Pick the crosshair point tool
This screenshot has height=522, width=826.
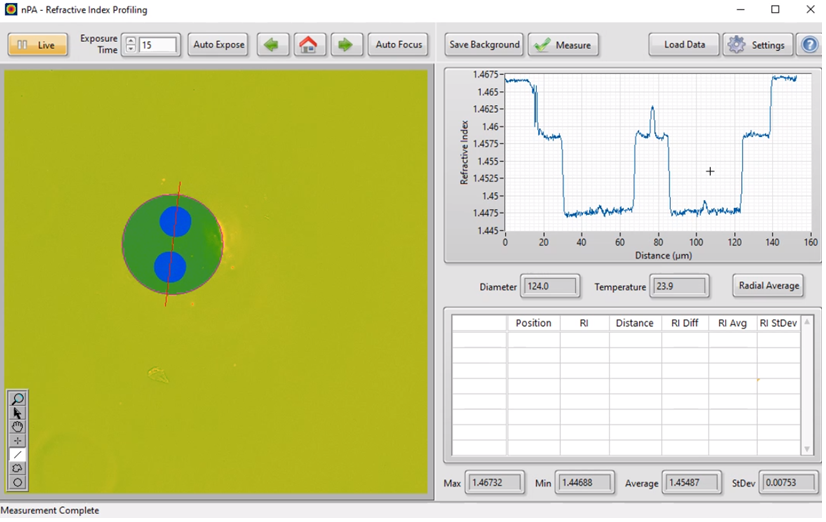click(x=18, y=441)
